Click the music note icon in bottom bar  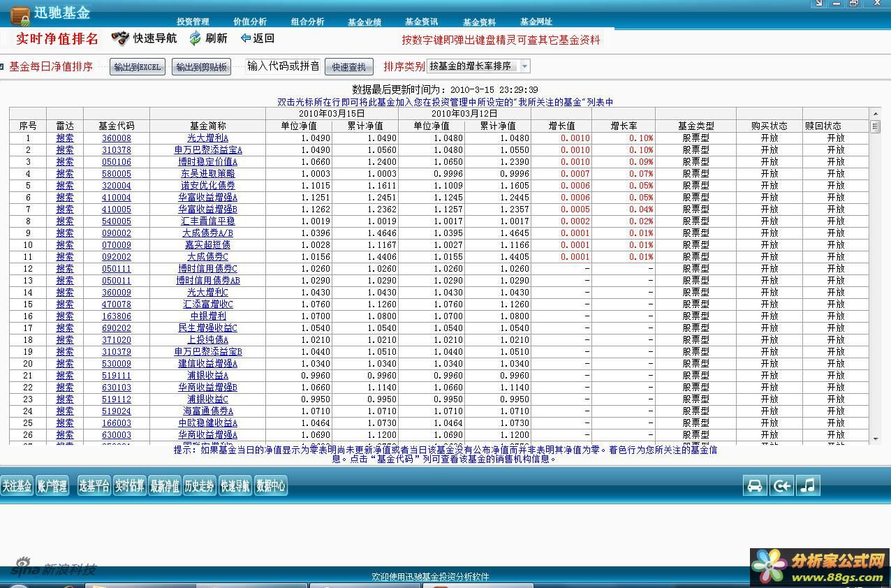(x=808, y=485)
